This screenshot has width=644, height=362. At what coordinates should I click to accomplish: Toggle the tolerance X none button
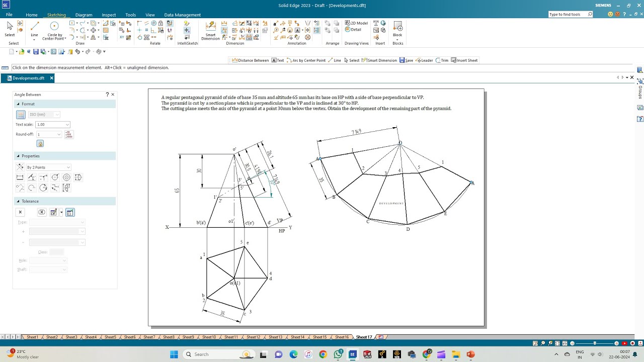tap(20, 212)
